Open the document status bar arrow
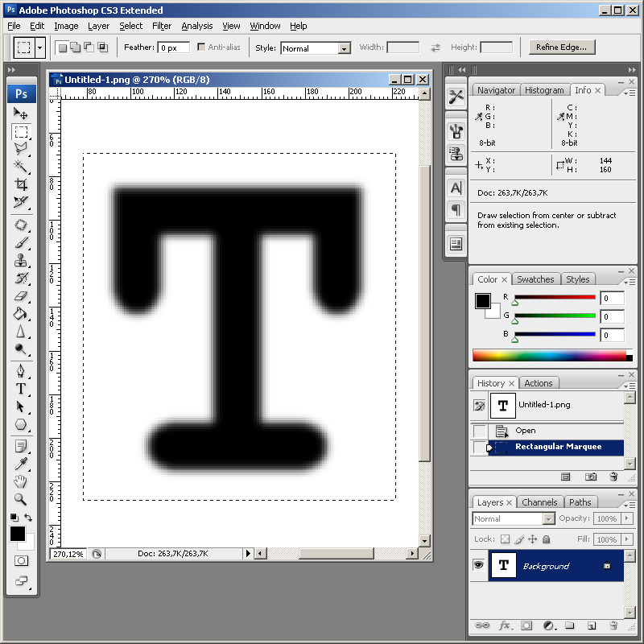Viewport: 644px width, 644px height. point(248,553)
